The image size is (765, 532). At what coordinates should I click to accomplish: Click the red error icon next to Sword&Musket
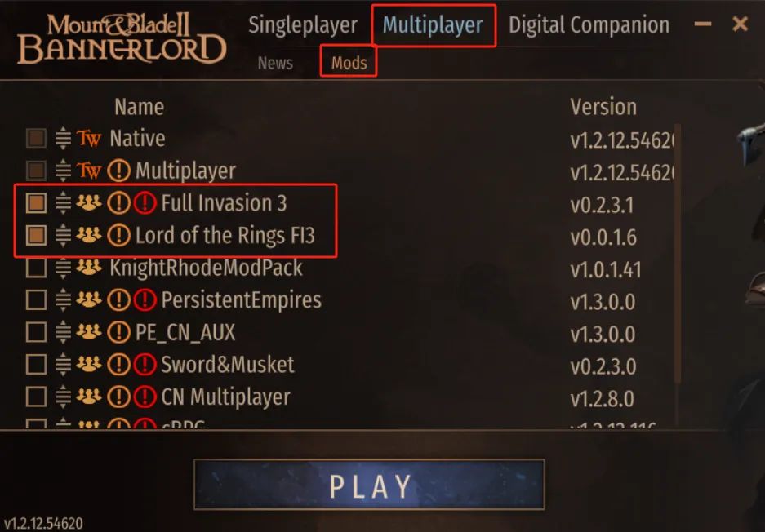click(x=145, y=365)
